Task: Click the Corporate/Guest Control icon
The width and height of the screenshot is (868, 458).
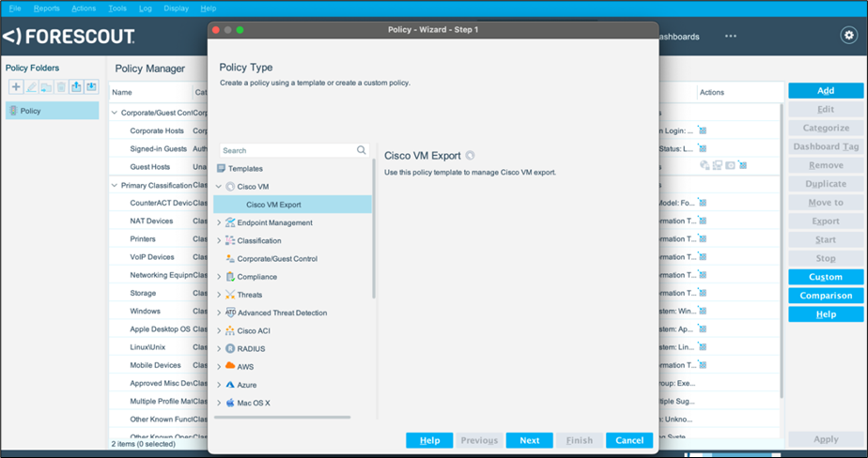Action: (230, 258)
